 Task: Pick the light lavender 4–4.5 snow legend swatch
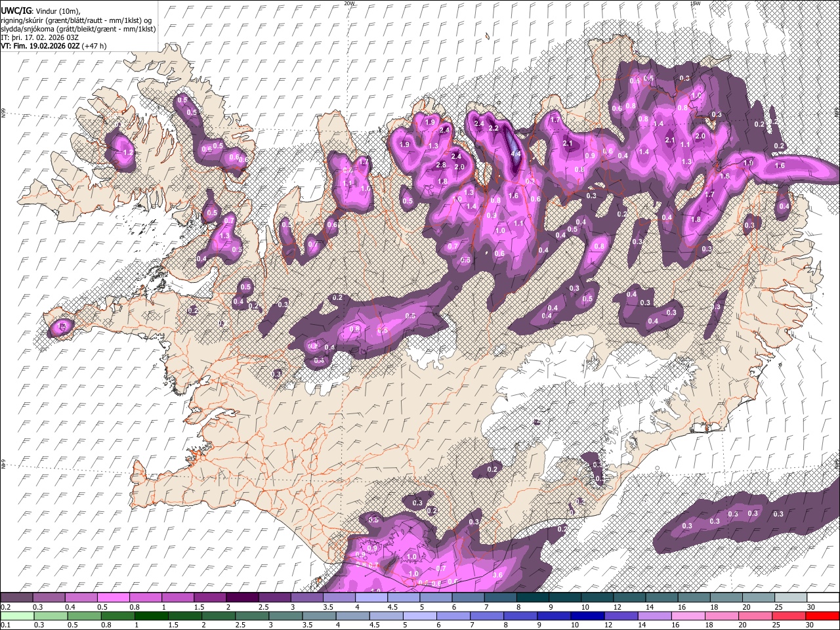pyautogui.click(x=371, y=597)
